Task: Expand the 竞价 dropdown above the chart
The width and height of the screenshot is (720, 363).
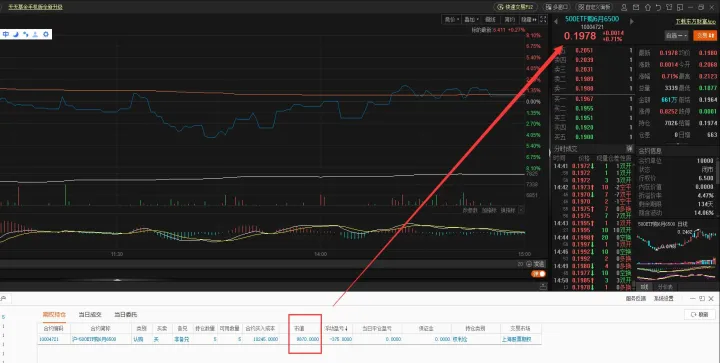Action: click(451, 19)
